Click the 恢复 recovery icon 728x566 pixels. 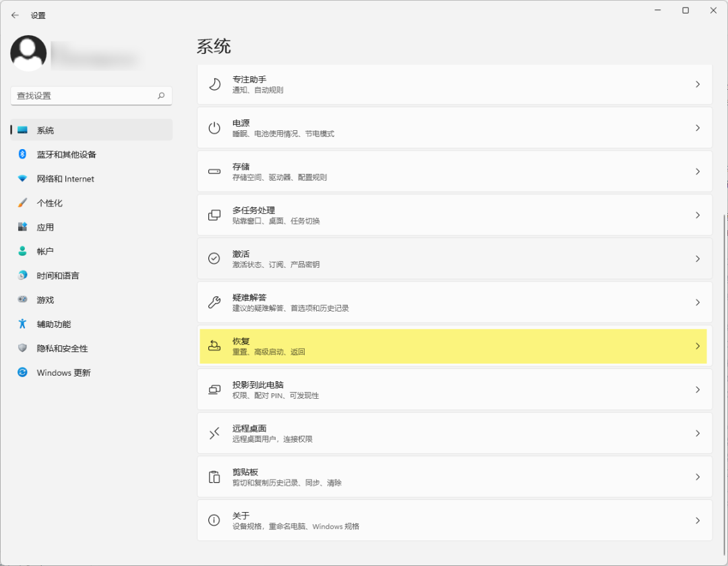pyautogui.click(x=214, y=345)
